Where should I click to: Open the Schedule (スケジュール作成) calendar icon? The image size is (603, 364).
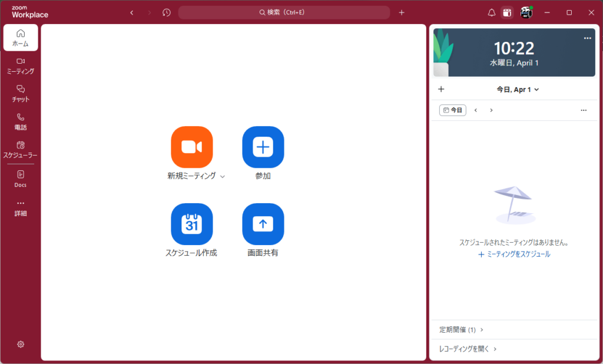[x=191, y=224]
